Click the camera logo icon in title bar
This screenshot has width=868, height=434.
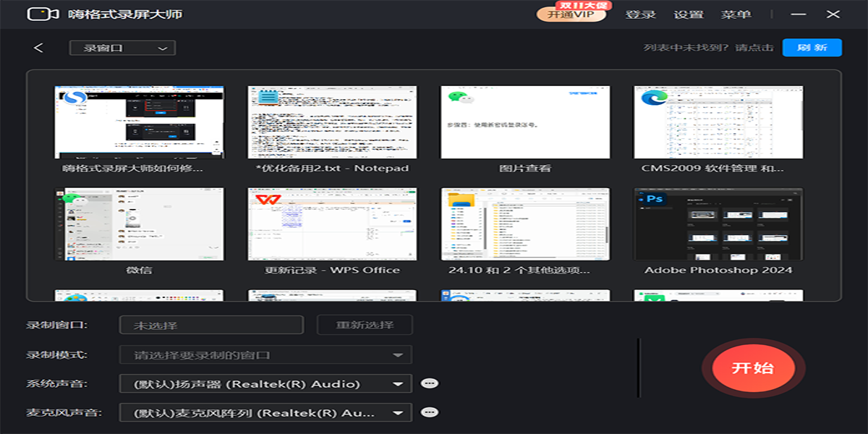[x=43, y=14]
